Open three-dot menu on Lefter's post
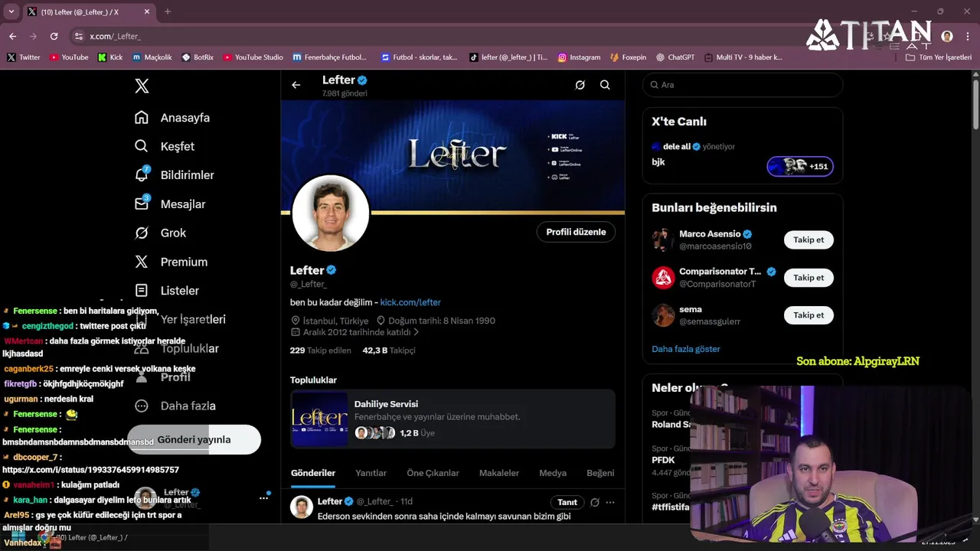The height and width of the screenshot is (551, 980). 610,502
